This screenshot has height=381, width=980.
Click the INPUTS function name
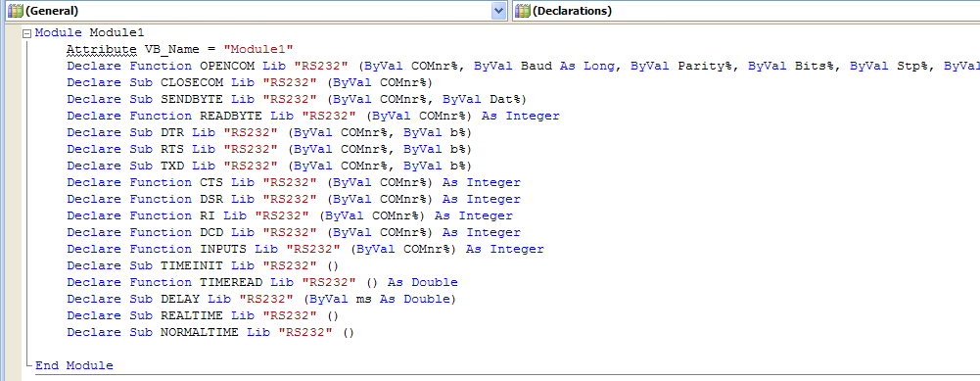223,249
